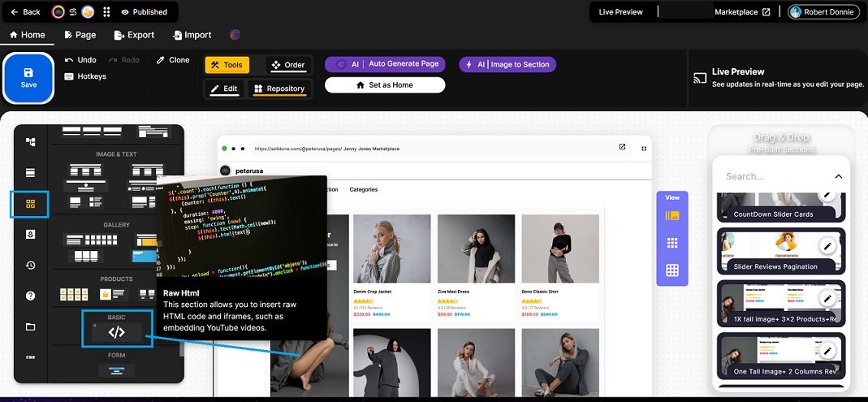
Task: Switch to Order mode
Action: coord(288,65)
